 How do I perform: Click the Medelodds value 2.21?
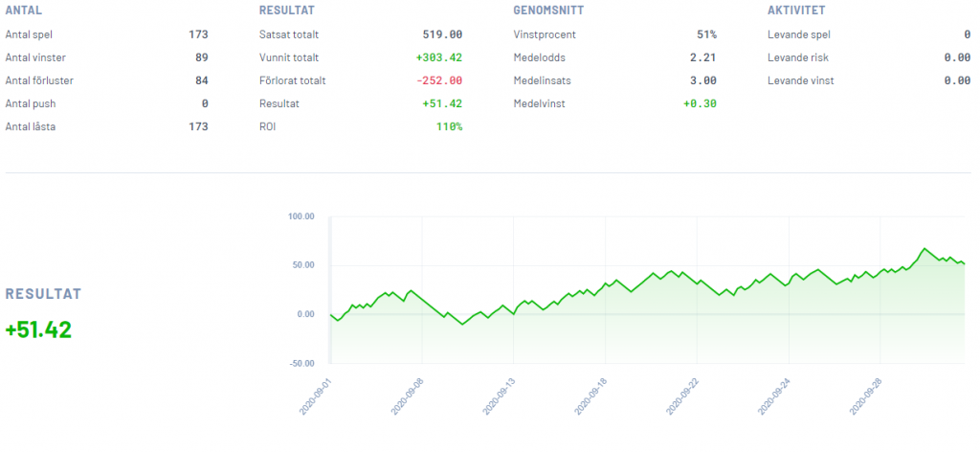click(x=703, y=57)
